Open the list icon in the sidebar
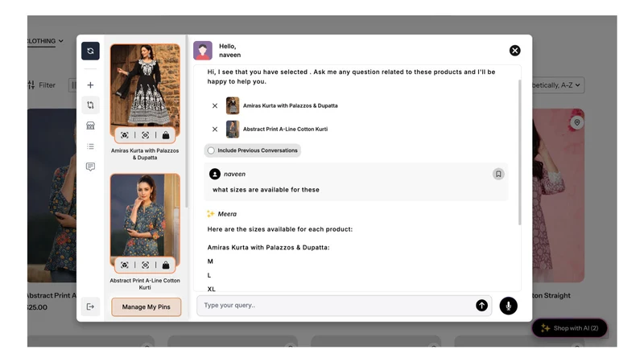Screen dimensions: 644x362 point(90,146)
